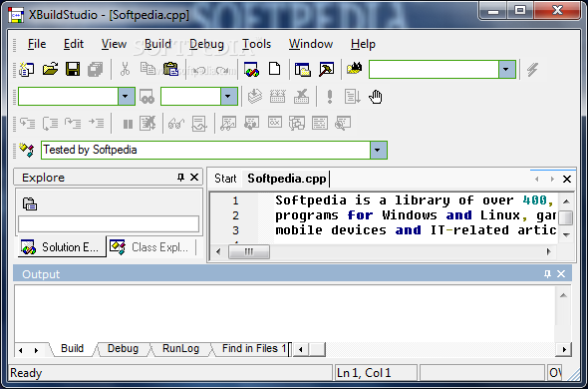Select the Softpedia.cpp editor tab
588x389 pixels.
286,179
